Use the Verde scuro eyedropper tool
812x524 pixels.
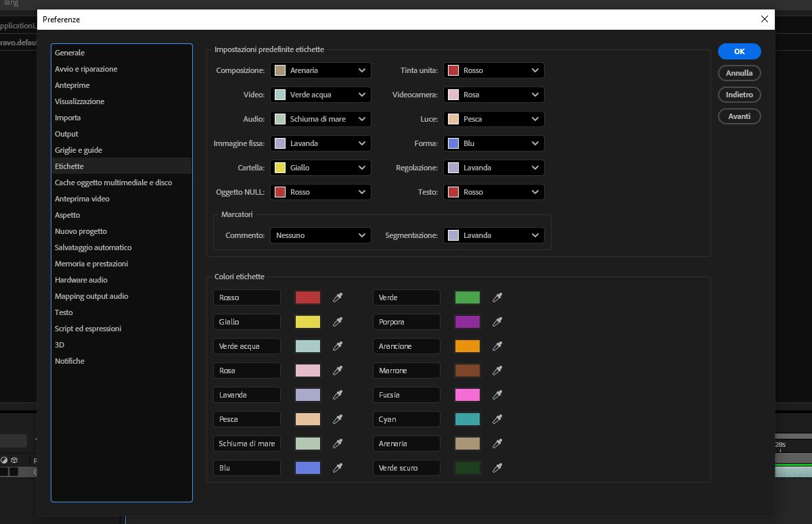[x=497, y=468]
